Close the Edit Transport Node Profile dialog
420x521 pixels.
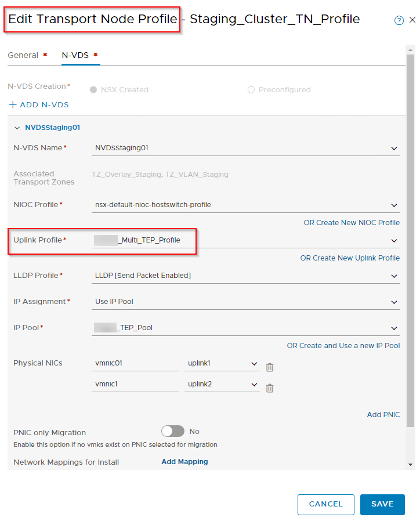point(412,20)
